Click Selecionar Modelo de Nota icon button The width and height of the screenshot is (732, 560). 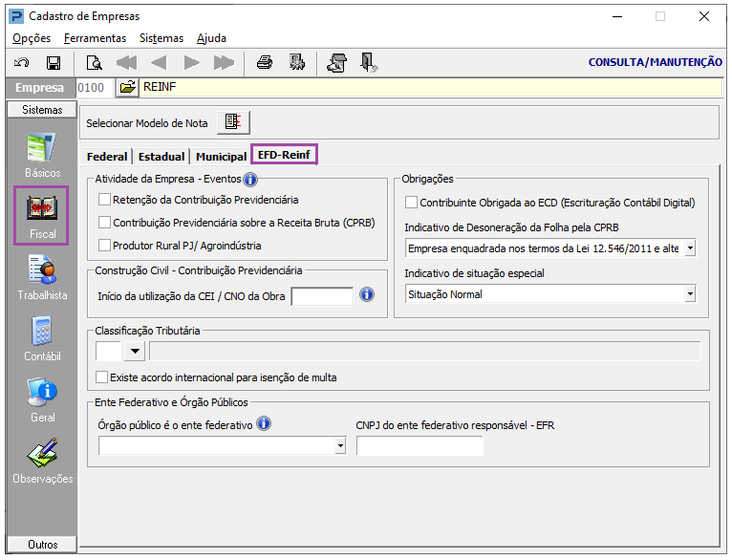[233, 122]
